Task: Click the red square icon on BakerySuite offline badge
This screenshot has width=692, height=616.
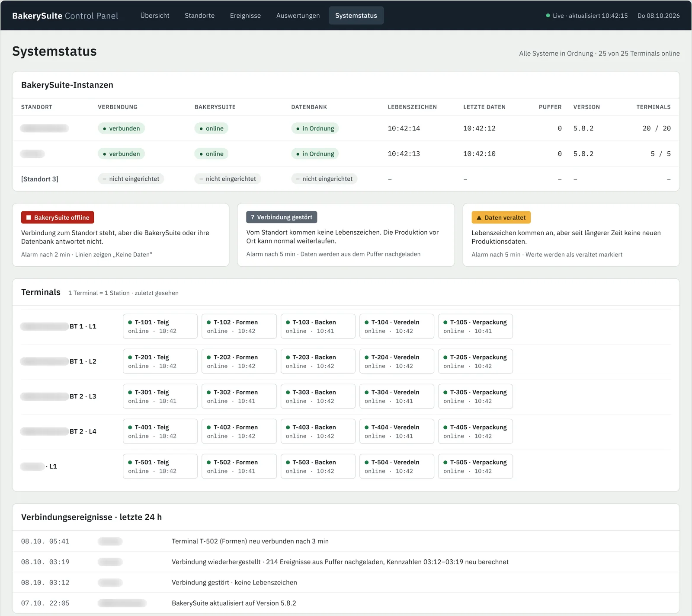Action: (29, 217)
